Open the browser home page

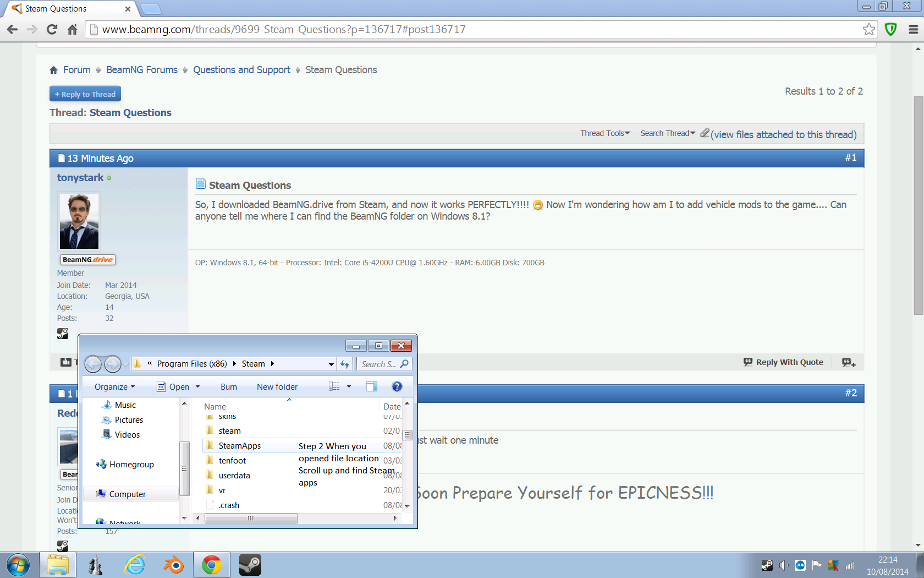(72, 30)
